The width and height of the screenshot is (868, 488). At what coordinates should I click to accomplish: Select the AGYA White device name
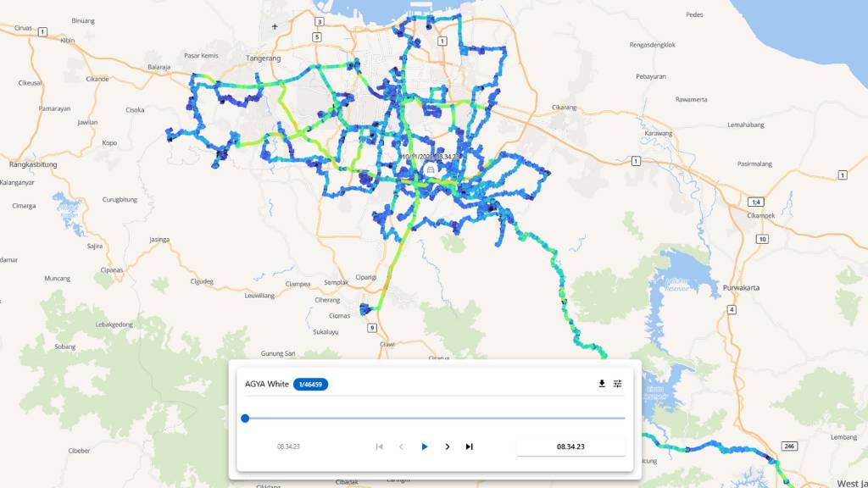267,385
